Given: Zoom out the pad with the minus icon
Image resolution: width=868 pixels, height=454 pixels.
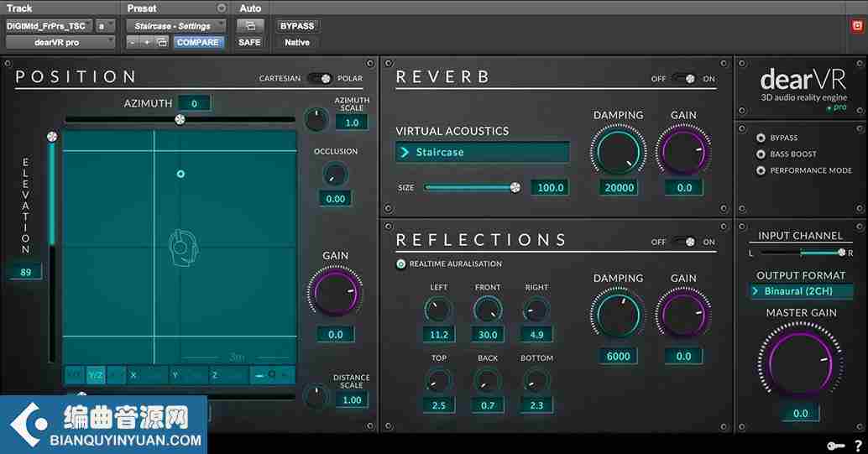Looking at the screenshot, I should tap(259, 375).
